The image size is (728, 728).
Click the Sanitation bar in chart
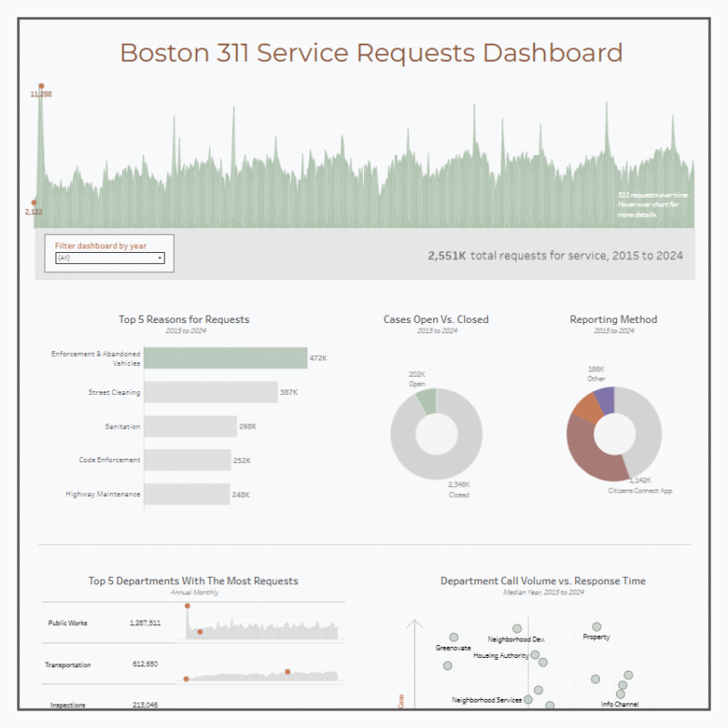190,426
